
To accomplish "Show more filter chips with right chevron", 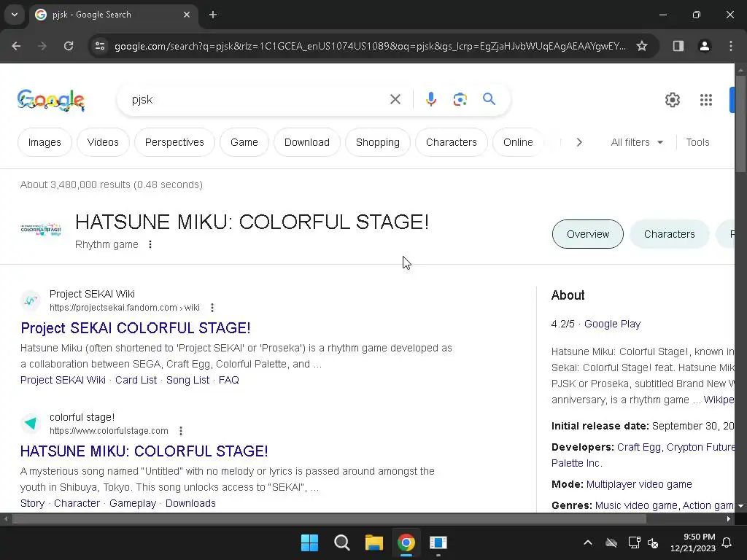I will click(x=578, y=142).
